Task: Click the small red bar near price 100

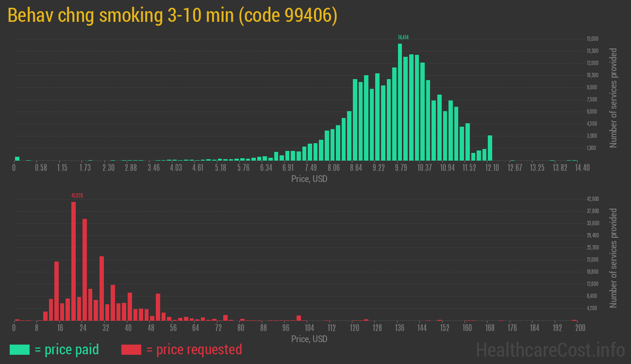Action: (299, 318)
